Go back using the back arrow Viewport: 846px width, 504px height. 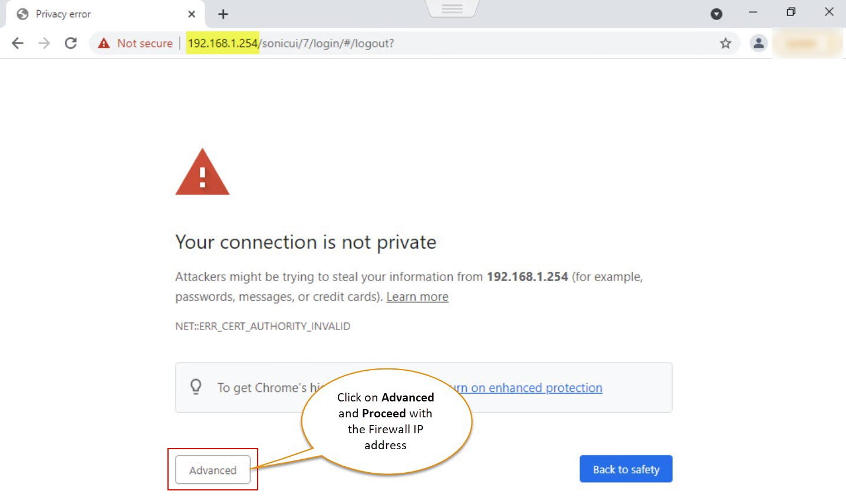click(x=18, y=43)
